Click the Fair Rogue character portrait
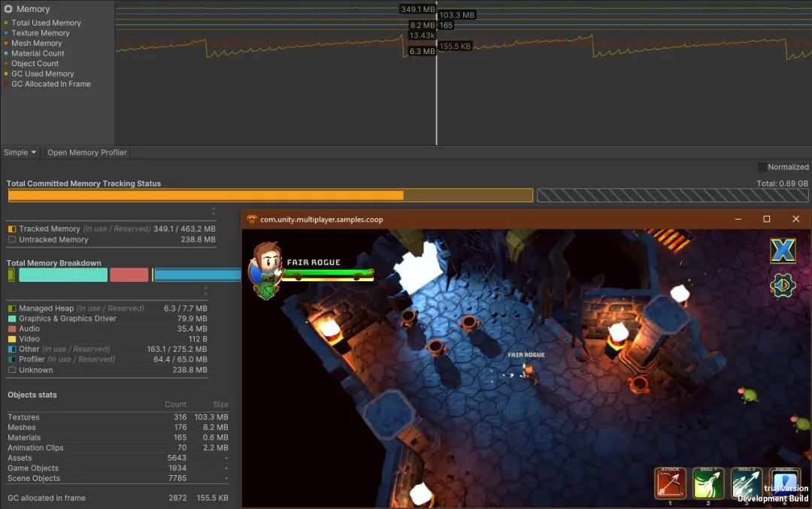The width and height of the screenshot is (812, 509). pyautogui.click(x=266, y=266)
